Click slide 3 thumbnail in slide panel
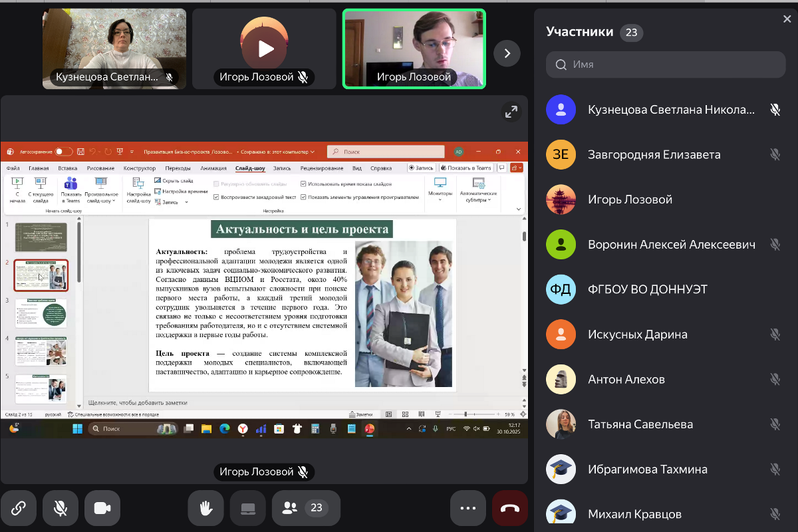This screenshot has width=798, height=532. click(x=41, y=314)
